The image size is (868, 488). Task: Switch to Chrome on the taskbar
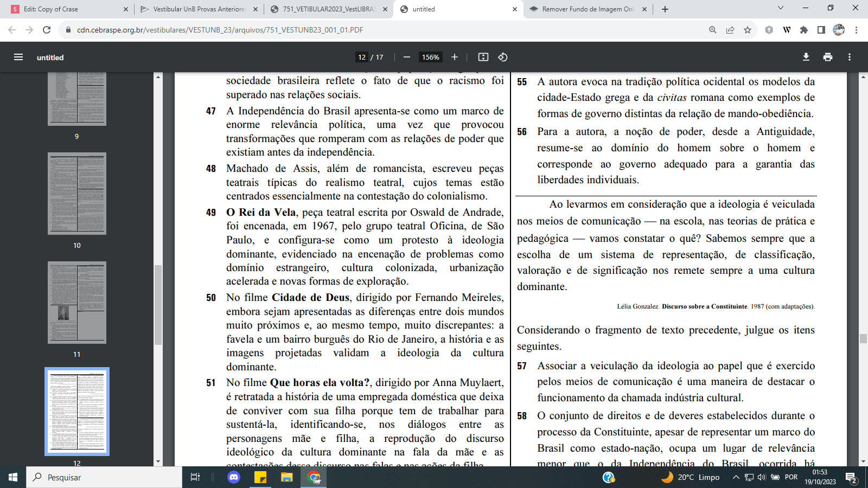(x=314, y=477)
